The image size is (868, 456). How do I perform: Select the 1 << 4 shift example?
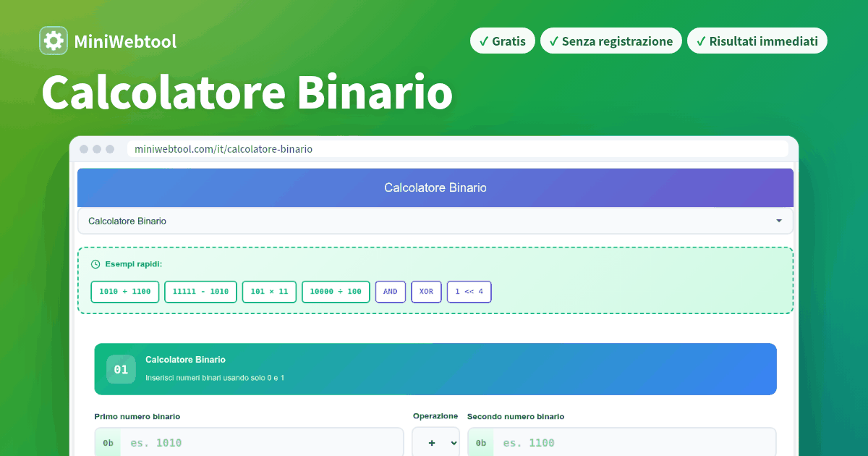pos(469,292)
